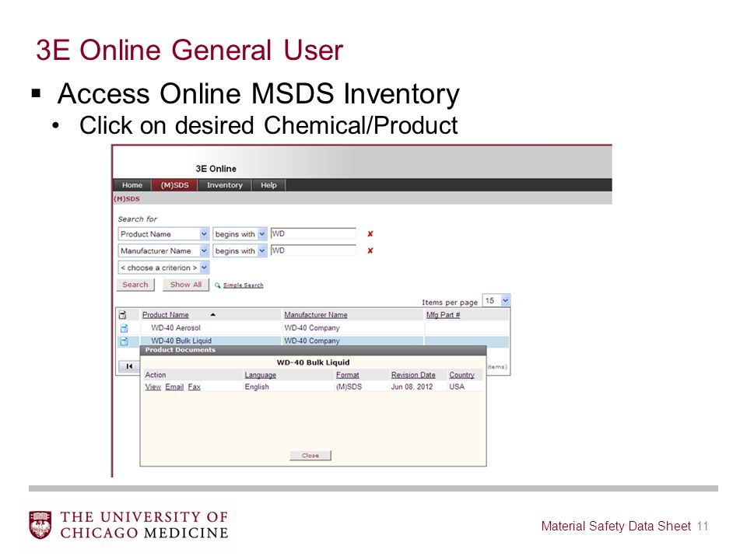Viewport: 747px width, 560px height.
Task: Click the University of Chicago Medicine logo
Action: coord(128,525)
